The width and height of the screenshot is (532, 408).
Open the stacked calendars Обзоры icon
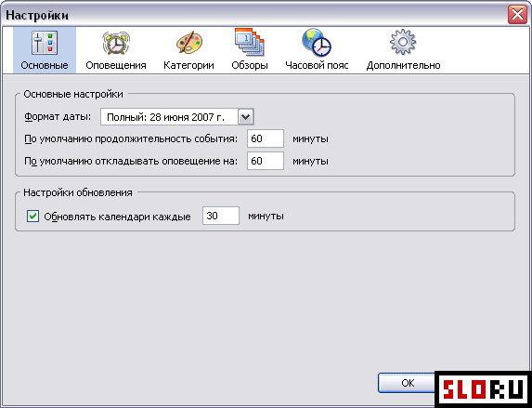point(250,42)
